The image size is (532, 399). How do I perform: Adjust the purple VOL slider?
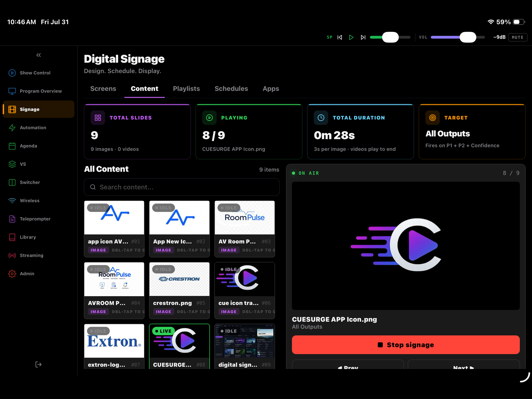[x=458, y=37]
